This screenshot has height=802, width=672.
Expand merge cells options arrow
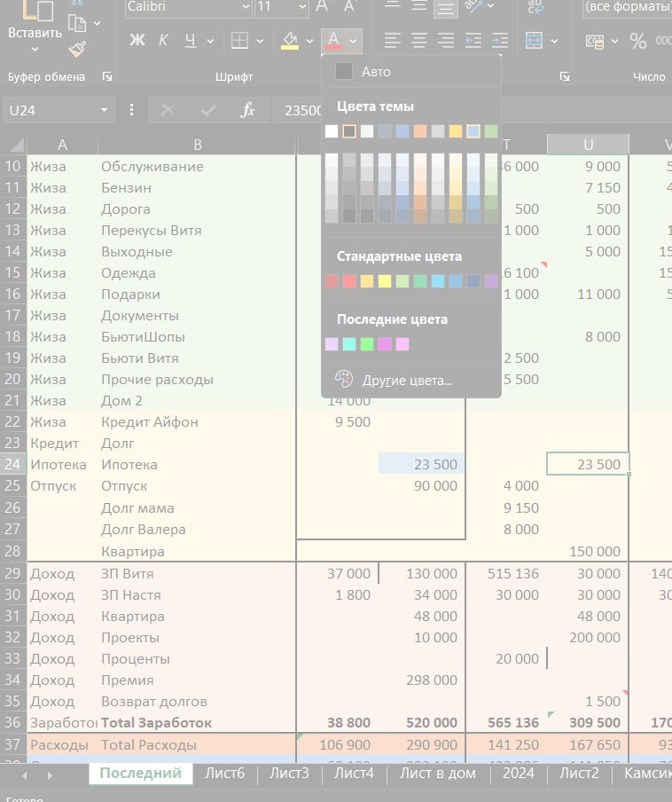pyautogui.click(x=554, y=41)
